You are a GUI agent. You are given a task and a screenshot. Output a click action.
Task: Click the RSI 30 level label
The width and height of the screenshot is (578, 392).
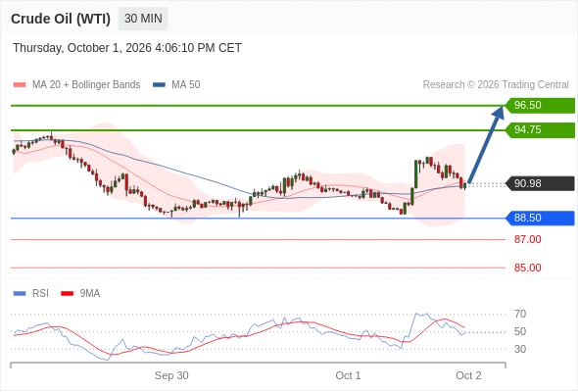pos(520,349)
